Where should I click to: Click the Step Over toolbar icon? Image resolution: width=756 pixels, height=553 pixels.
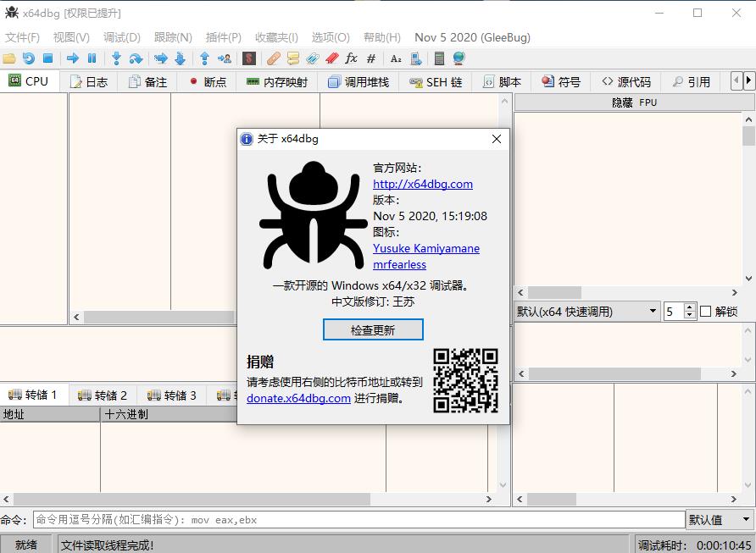click(x=136, y=58)
